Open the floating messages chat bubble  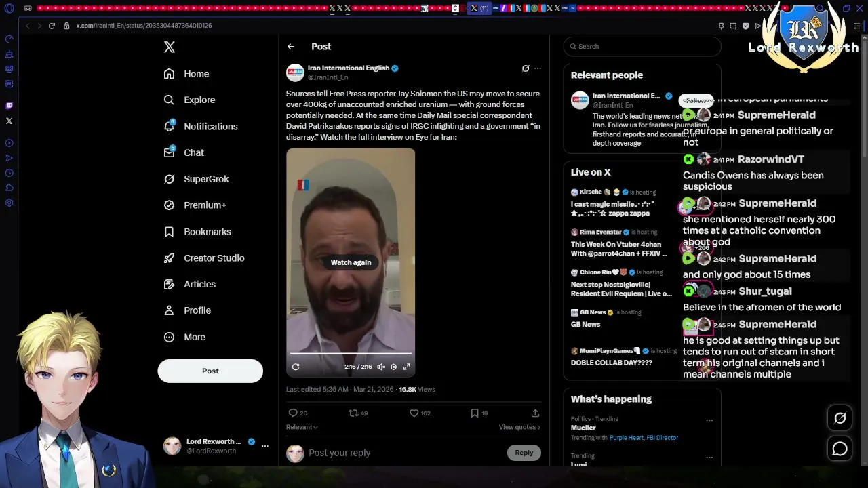tap(840, 449)
